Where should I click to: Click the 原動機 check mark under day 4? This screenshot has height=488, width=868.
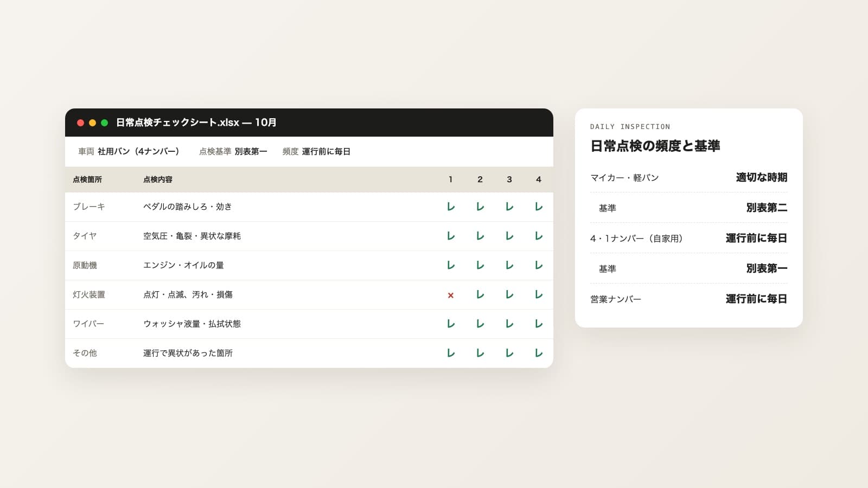[539, 265]
